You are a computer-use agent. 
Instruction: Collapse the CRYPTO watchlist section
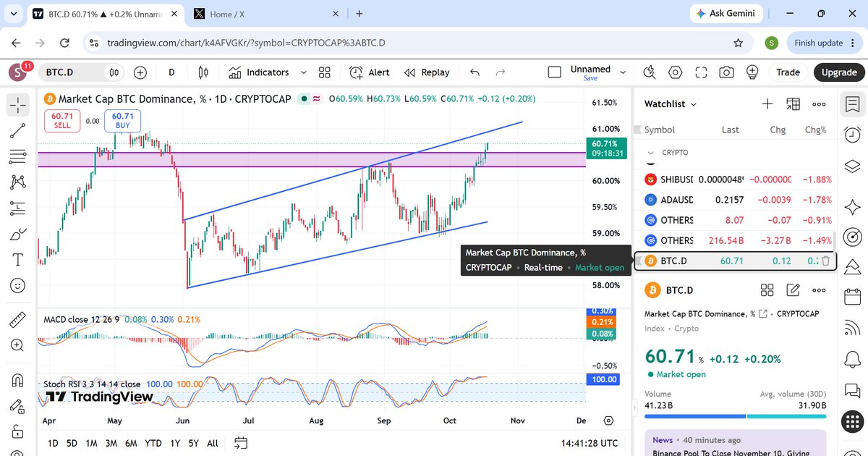coord(650,153)
